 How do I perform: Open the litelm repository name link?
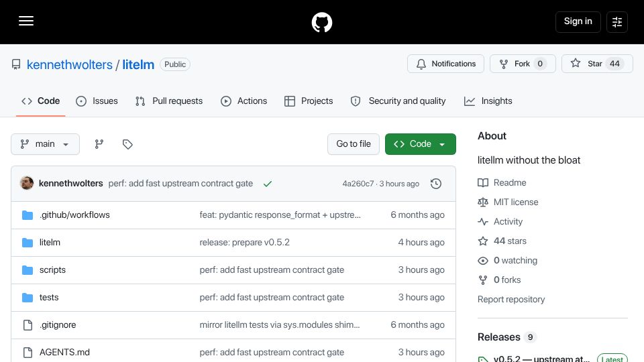point(138,64)
